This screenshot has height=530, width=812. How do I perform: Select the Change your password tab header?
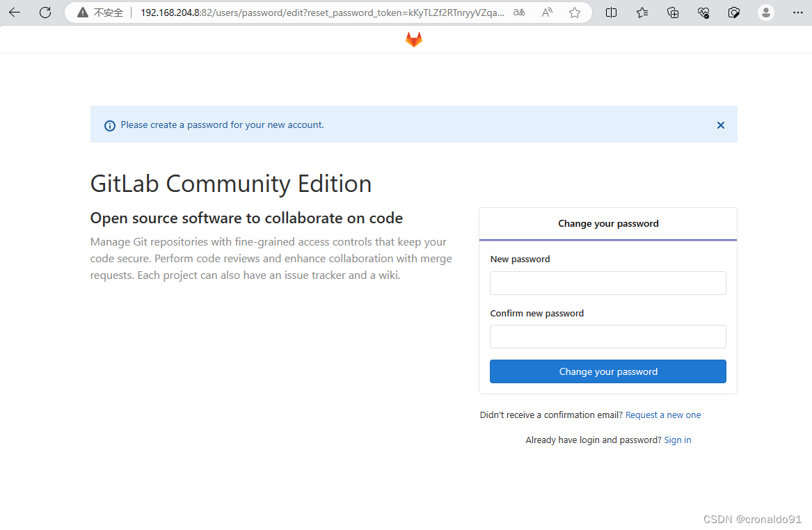[x=608, y=224]
